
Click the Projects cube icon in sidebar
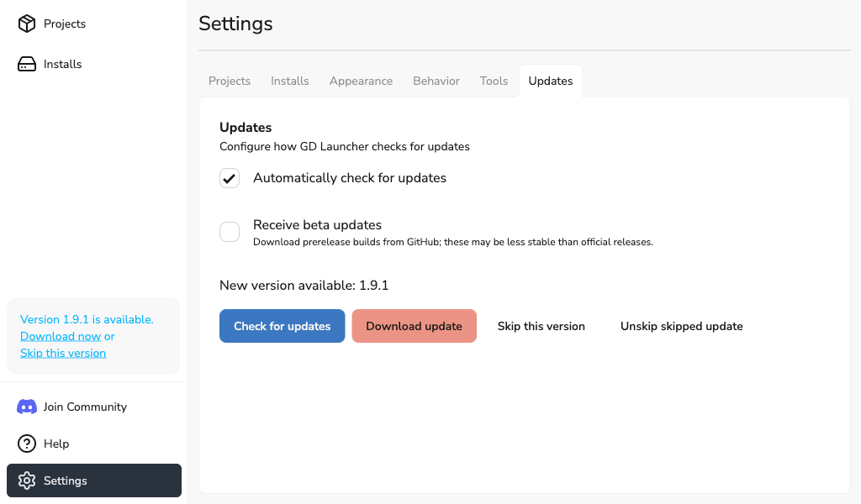click(x=27, y=24)
